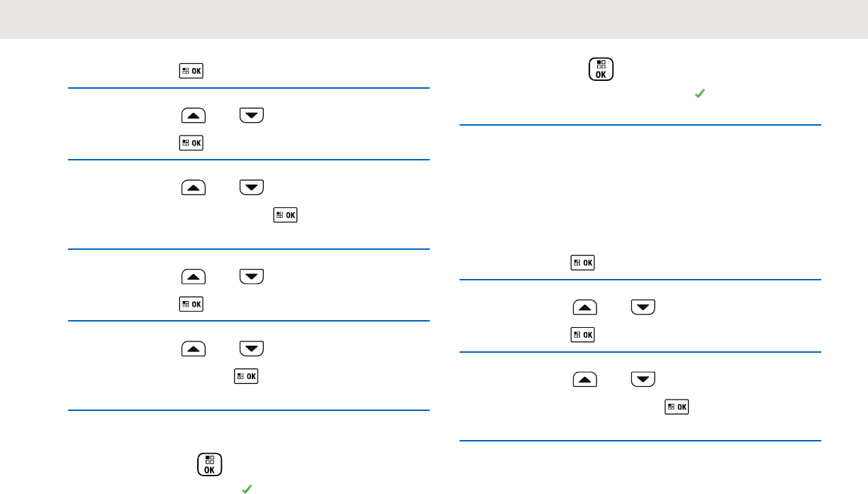868x494 pixels.
Task: Select the up arrow in left column's third step
Action: point(194,187)
